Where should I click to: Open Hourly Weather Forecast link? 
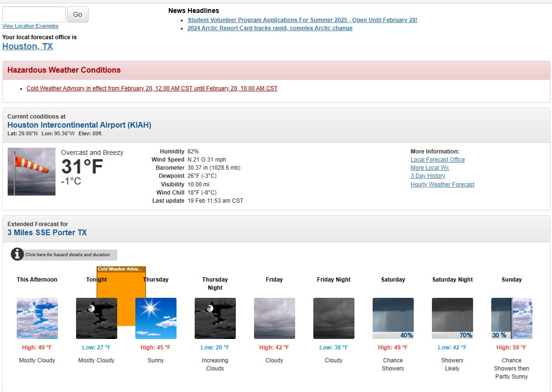tap(442, 185)
